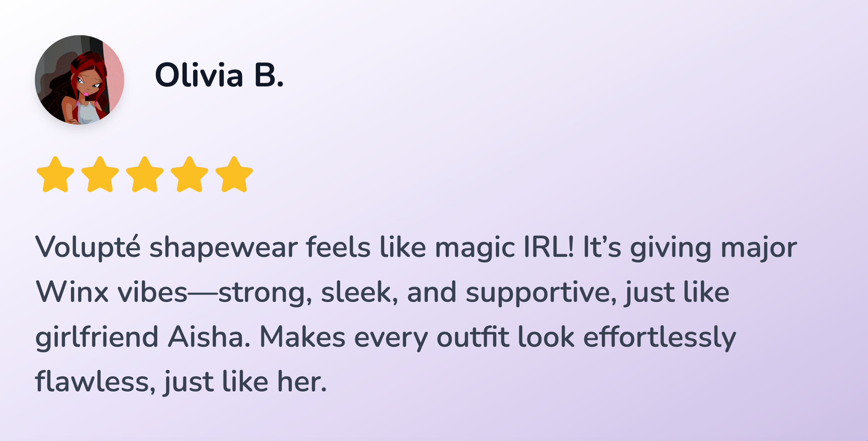Click the word outfit in third line

pos(473,337)
